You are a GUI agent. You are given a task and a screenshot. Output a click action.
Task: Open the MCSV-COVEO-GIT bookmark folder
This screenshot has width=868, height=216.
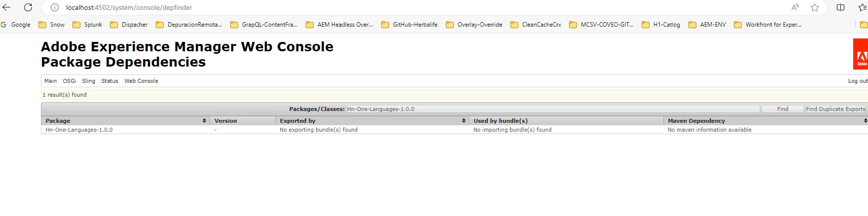pos(601,25)
